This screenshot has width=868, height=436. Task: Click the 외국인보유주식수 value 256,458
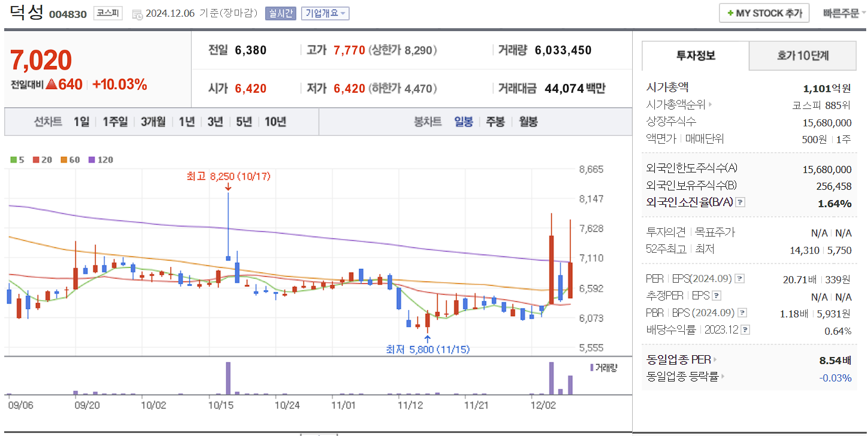(834, 186)
